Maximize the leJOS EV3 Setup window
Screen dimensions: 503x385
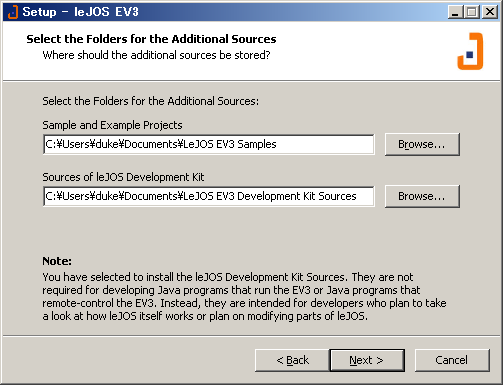pyautogui.click(x=472, y=12)
